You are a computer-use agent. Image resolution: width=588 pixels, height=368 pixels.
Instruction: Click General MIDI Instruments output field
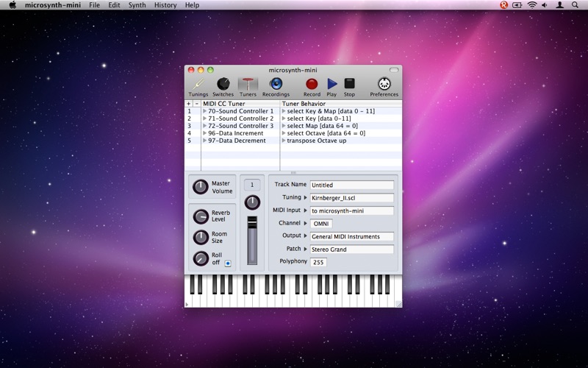click(x=352, y=236)
